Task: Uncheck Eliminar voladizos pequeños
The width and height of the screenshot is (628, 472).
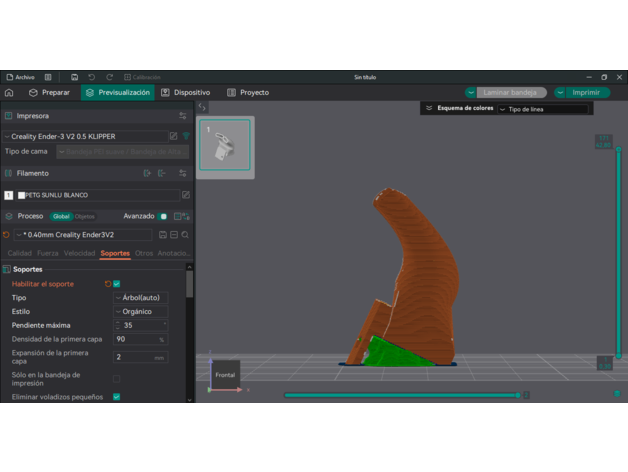Action: [x=116, y=397]
